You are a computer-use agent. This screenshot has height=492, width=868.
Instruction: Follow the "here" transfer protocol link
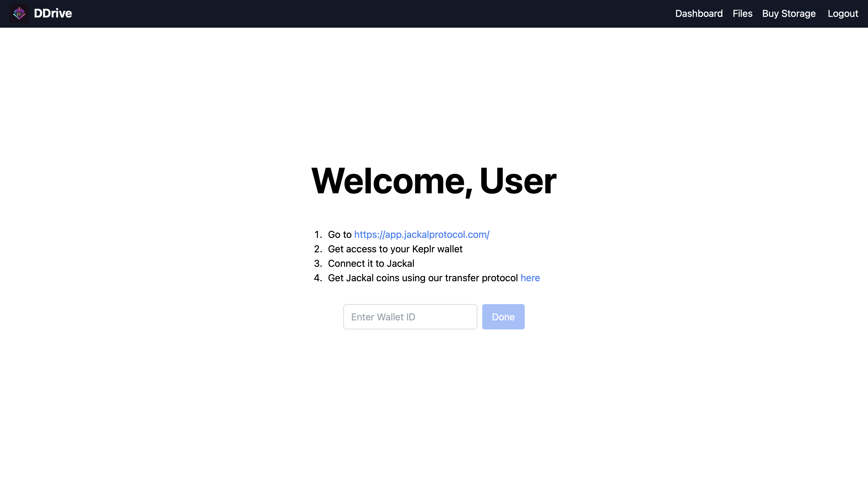point(530,278)
